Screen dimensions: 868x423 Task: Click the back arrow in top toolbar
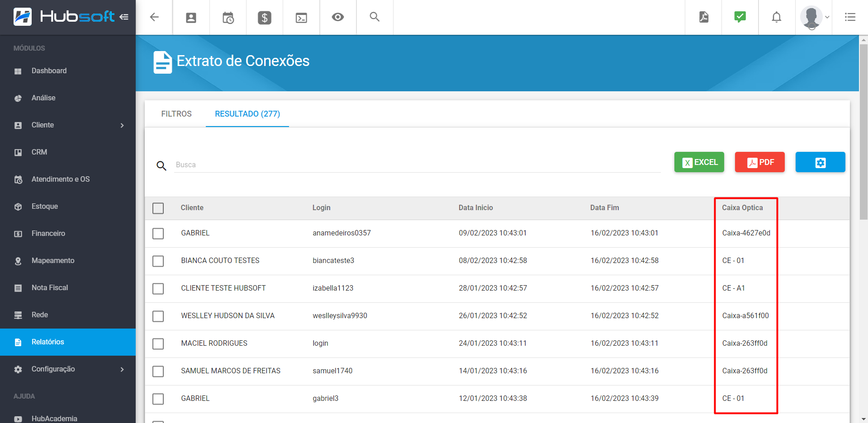(154, 17)
